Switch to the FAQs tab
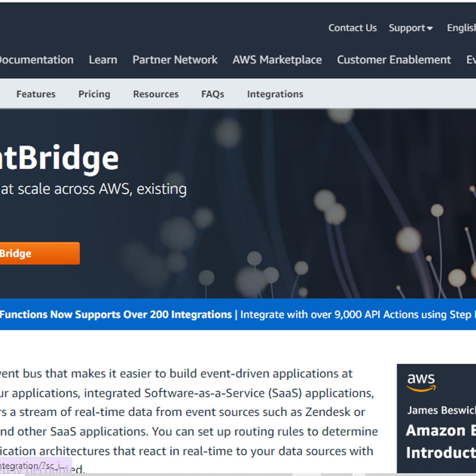The width and height of the screenshot is (476, 476). pos(213,94)
